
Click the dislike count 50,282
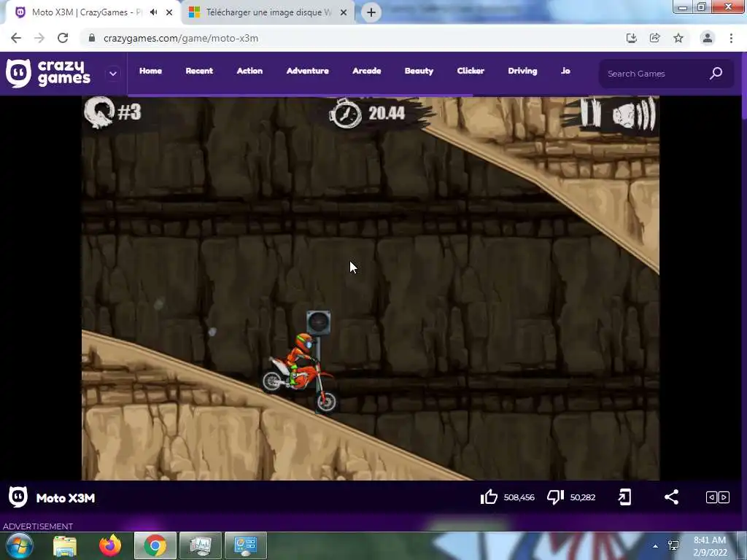pos(583,497)
